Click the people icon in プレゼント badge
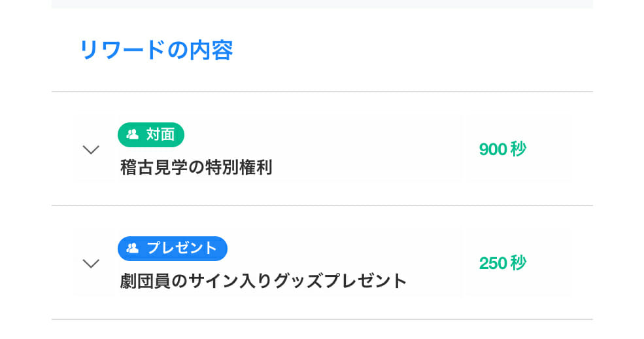Screen dimensions: 644x339 pyautogui.click(x=133, y=249)
